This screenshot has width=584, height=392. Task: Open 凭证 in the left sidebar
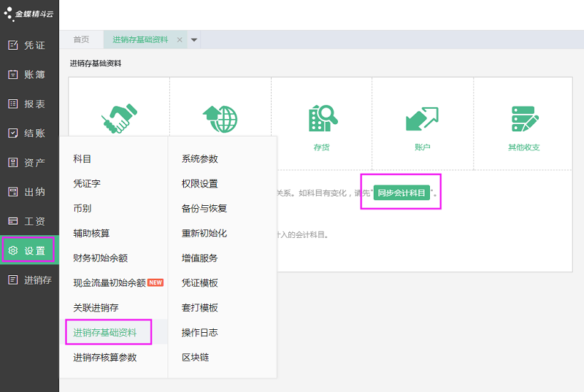(x=29, y=45)
